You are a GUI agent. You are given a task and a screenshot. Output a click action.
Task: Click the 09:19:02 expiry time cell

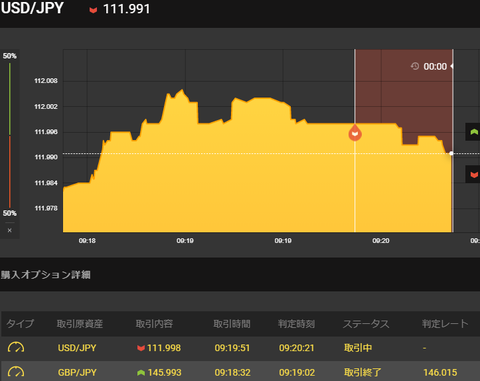tap(297, 372)
